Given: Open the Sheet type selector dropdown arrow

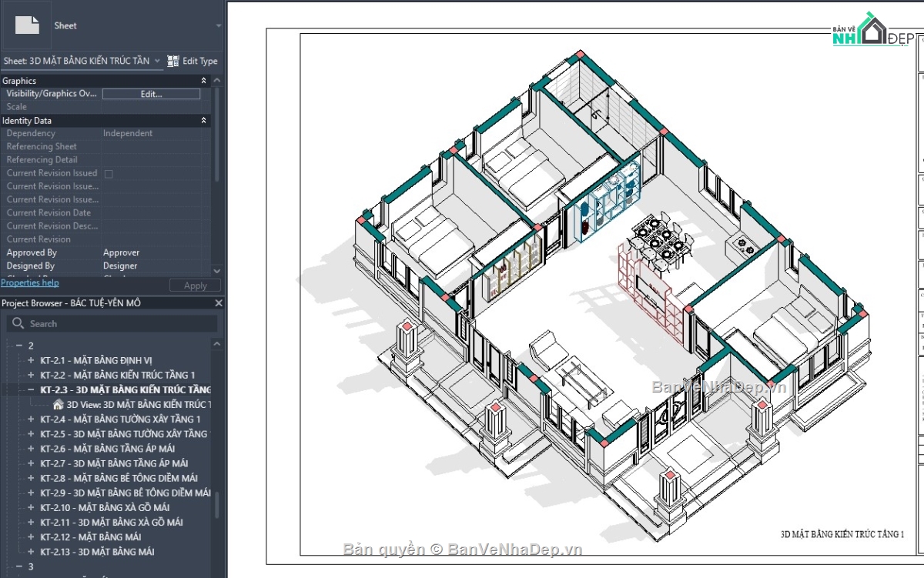Looking at the screenshot, I should pyautogui.click(x=218, y=25).
